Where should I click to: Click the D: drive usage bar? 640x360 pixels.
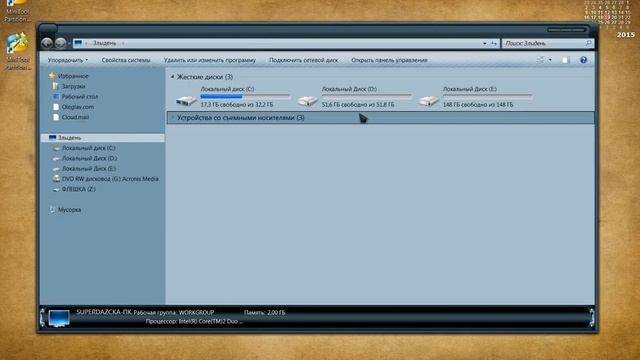coord(367,97)
